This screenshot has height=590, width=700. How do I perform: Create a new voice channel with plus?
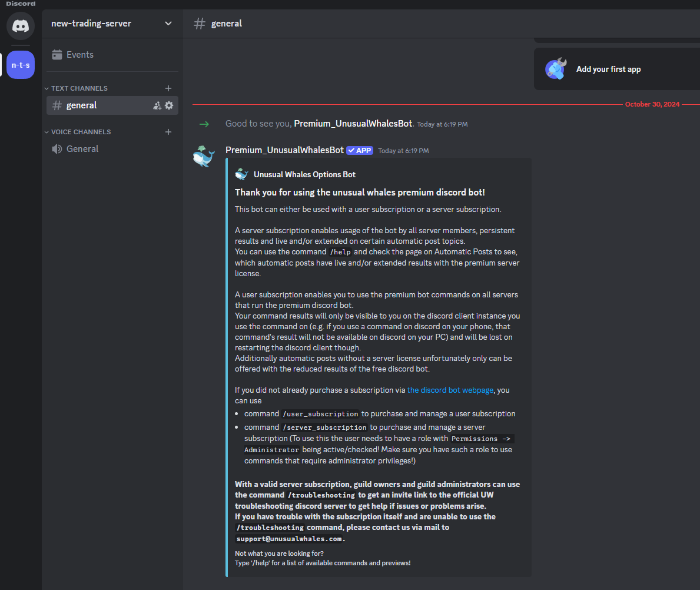[168, 132]
